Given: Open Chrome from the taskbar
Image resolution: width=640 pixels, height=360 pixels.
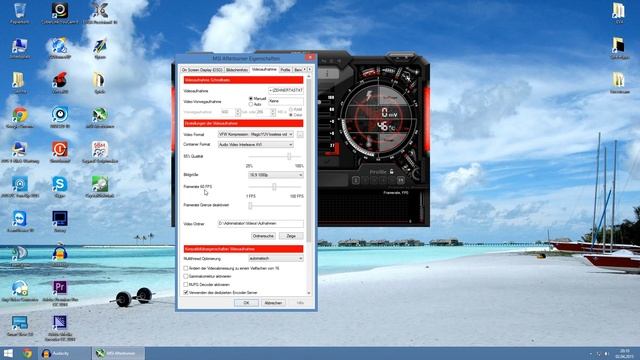Looking at the screenshot, I should point(27,353).
